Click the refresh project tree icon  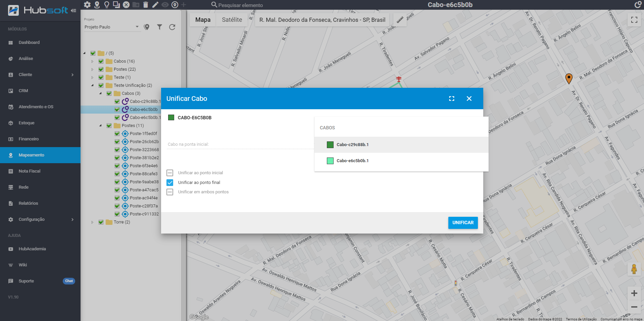click(x=172, y=27)
